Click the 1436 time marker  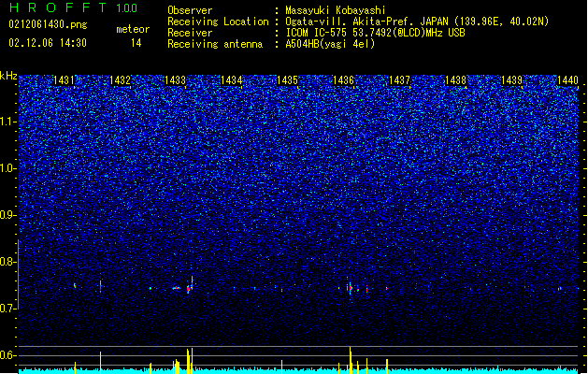tap(343, 79)
